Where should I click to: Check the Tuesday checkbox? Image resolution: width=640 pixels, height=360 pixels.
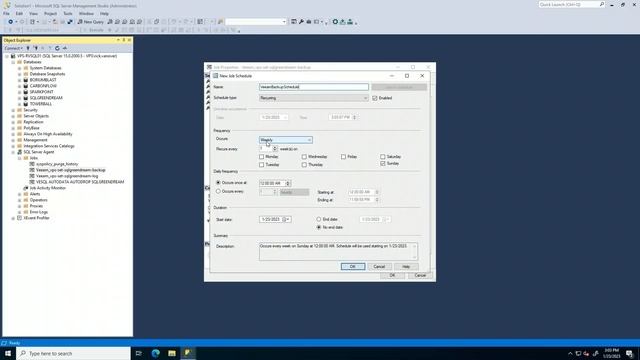(262, 165)
